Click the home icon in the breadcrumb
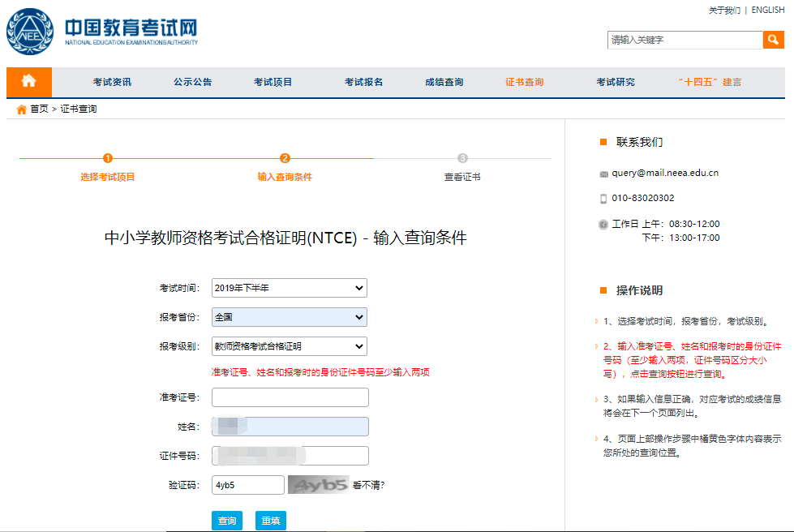794x532 pixels. pos(20,108)
